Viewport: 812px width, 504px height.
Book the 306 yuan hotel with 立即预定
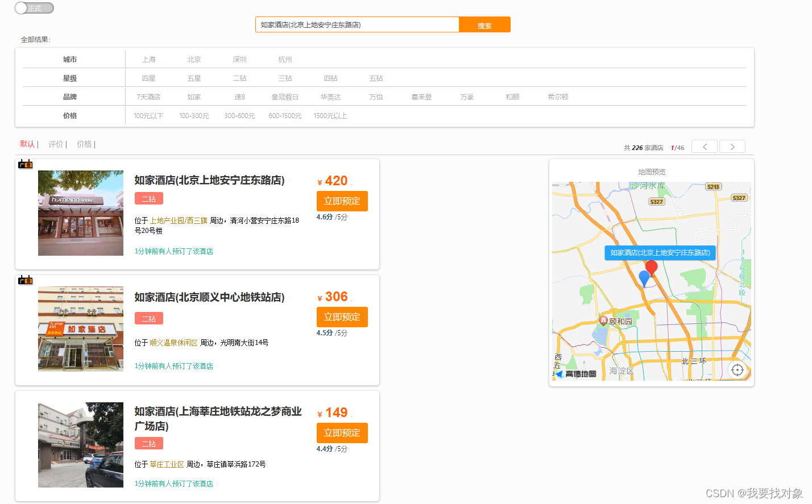pyautogui.click(x=342, y=317)
